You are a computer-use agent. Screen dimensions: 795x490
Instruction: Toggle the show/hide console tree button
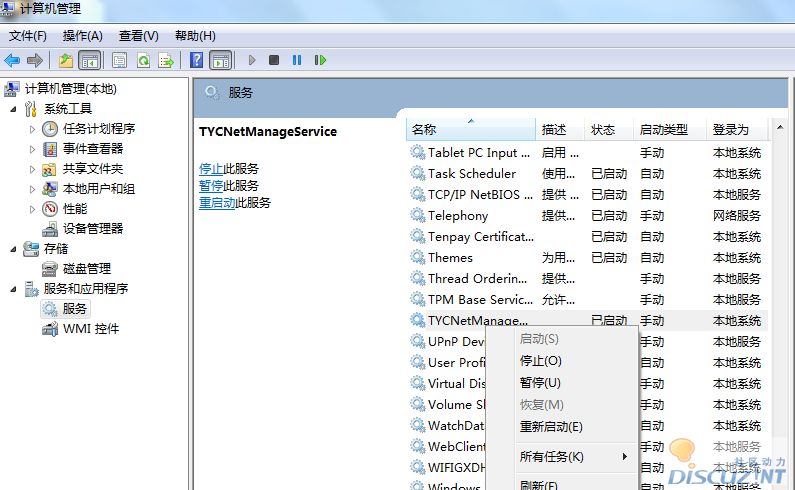tap(89, 60)
